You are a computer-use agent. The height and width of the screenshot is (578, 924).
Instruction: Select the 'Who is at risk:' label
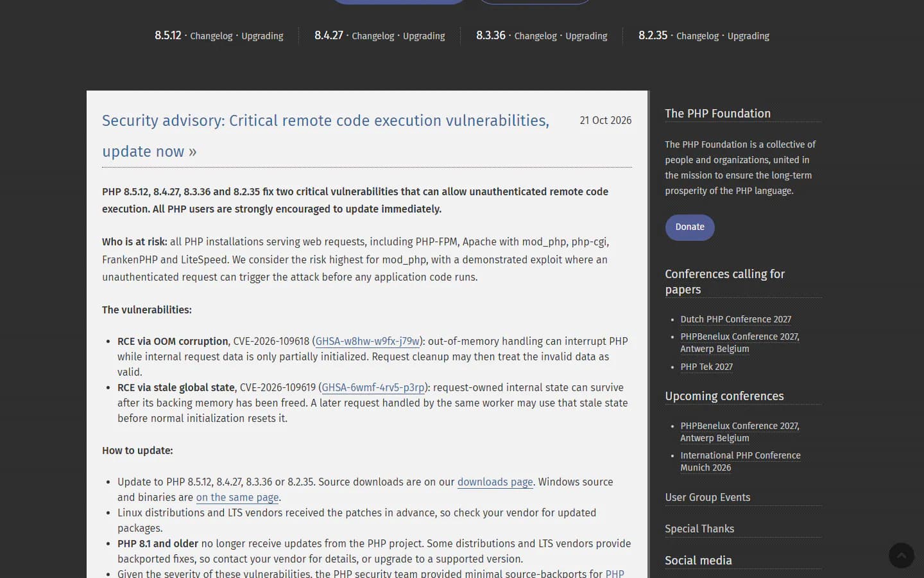point(135,242)
